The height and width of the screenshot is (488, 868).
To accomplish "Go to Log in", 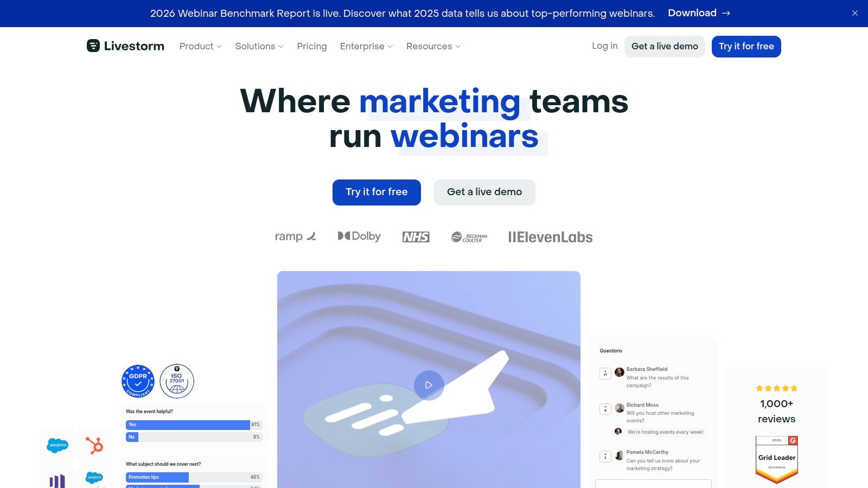I will 605,46.
